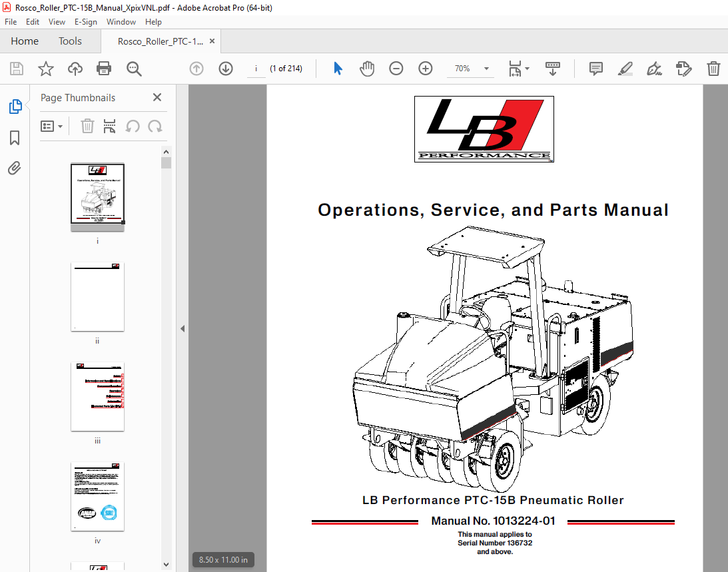Open Page Thumbnails panel icon in sidebar
This screenshot has height=572, width=728.
click(15, 107)
